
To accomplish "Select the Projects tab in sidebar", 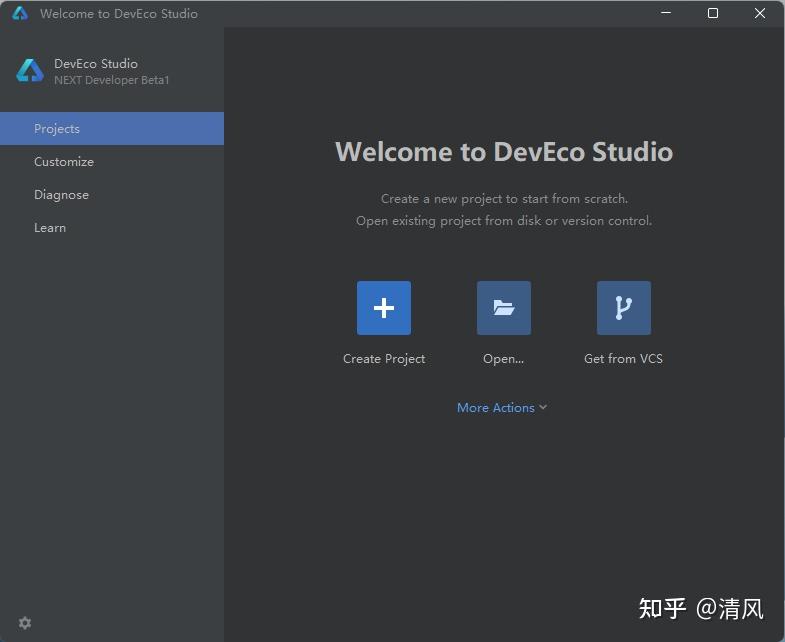I will pyautogui.click(x=57, y=129).
